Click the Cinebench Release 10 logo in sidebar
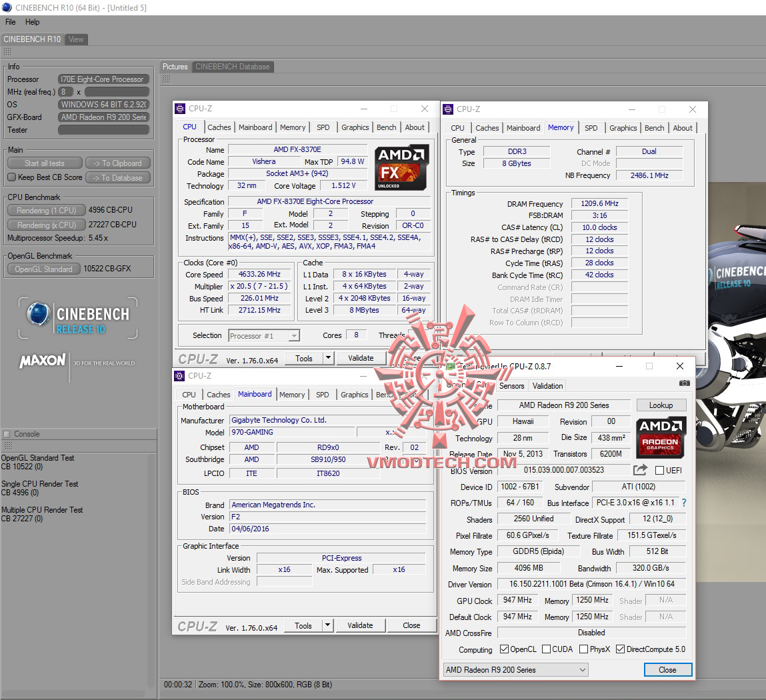Image resolution: width=766 pixels, height=700 pixels. (x=78, y=318)
